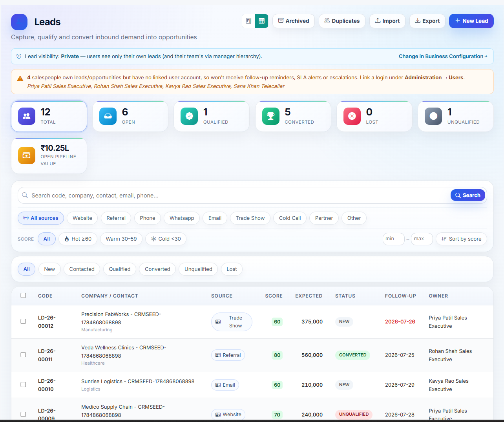504x422 pixels.
Task: Click the min score input
Action: (x=394, y=239)
